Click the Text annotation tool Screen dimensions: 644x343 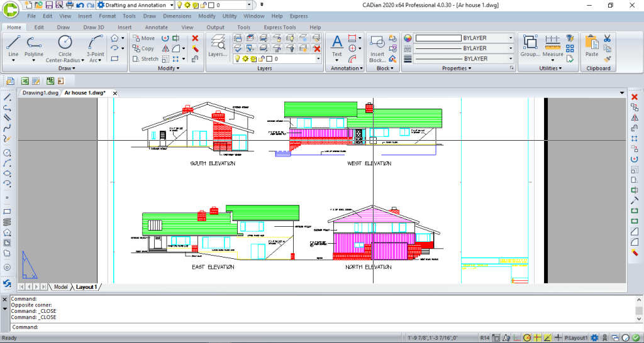click(x=337, y=42)
